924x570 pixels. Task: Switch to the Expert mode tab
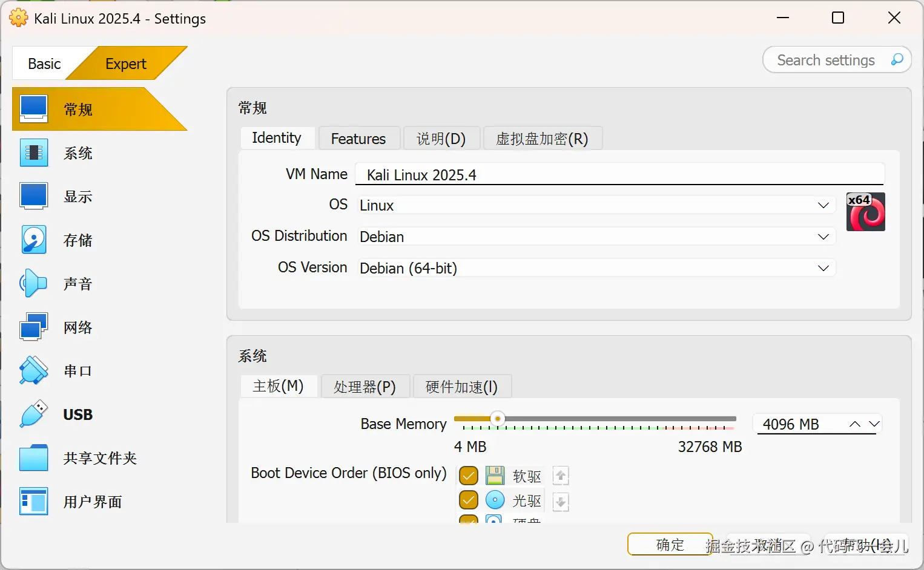pos(126,64)
